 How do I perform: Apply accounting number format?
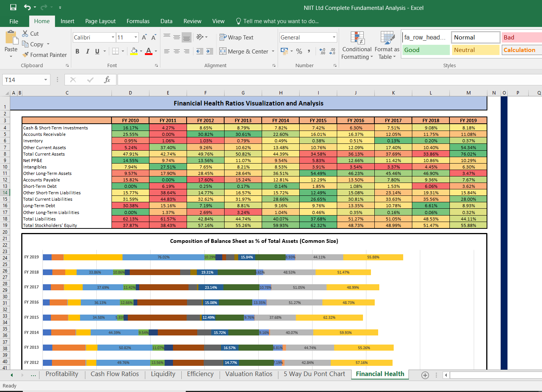coord(284,51)
